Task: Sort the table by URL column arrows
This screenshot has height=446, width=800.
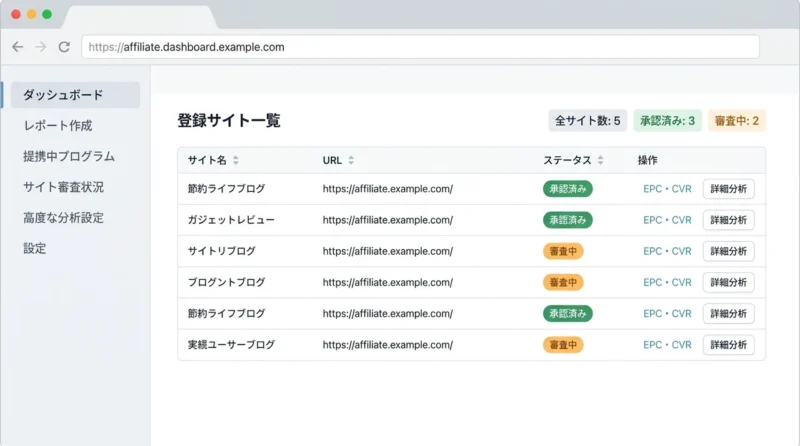Action: click(351, 160)
